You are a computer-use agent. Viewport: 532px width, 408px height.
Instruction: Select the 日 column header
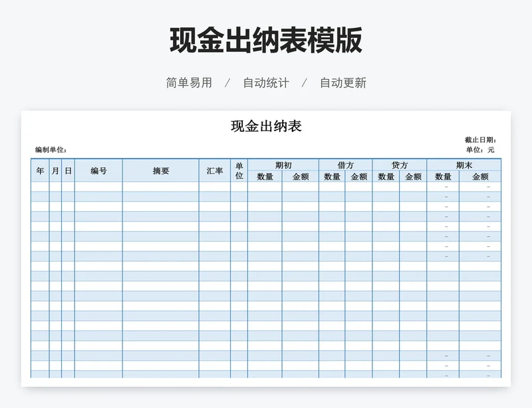68,170
